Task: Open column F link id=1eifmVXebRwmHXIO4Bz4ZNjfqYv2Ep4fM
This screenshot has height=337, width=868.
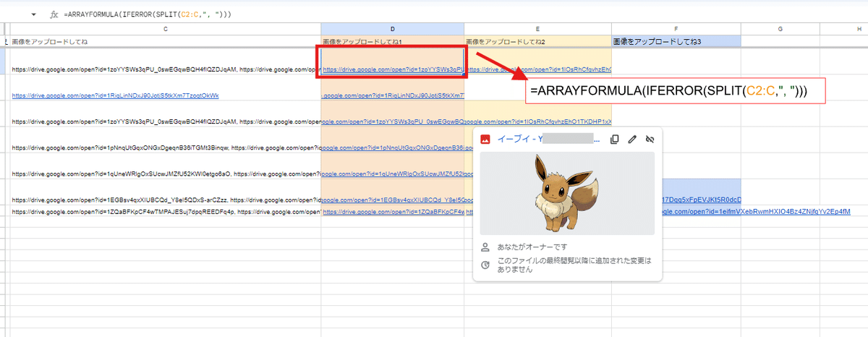Action: pos(756,211)
